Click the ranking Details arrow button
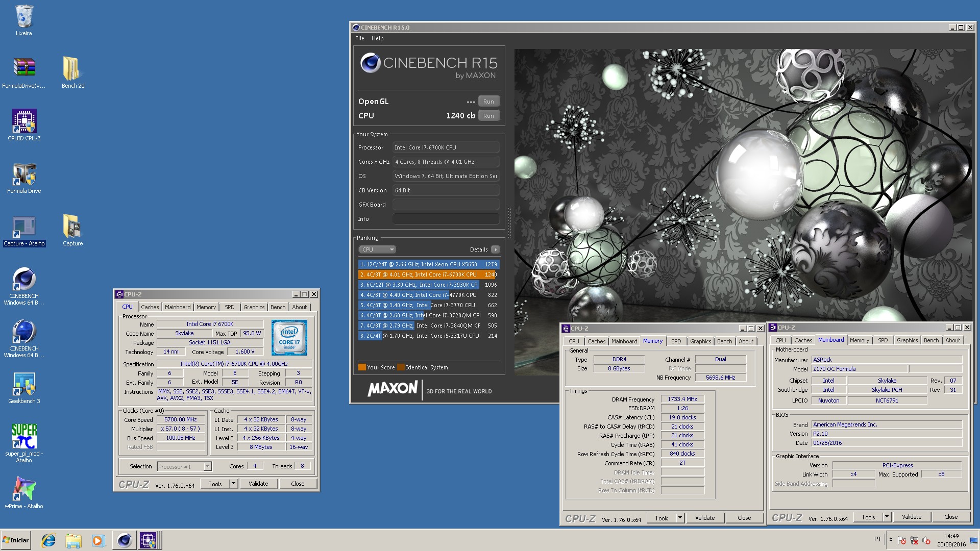 click(x=495, y=249)
